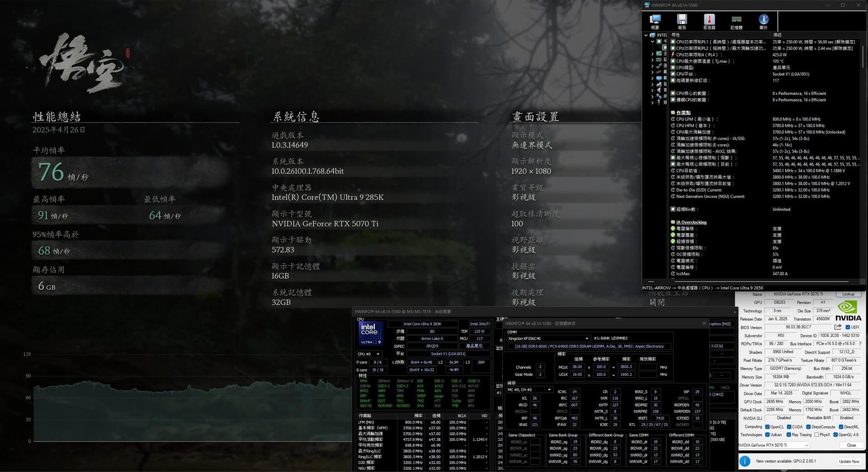Click the Device ID field 10DE 2C05 - 1462 5310
This screenshot has width=868, height=472.
coord(840,336)
